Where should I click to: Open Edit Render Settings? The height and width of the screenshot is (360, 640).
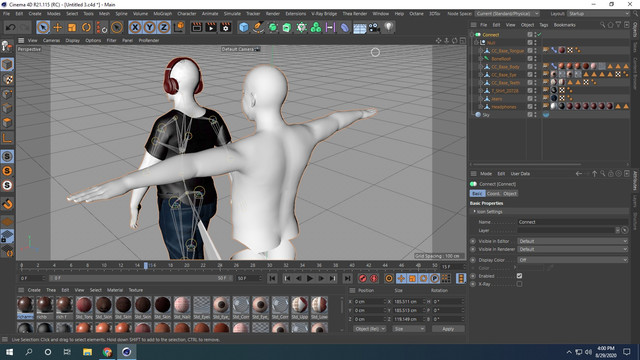(225, 27)
